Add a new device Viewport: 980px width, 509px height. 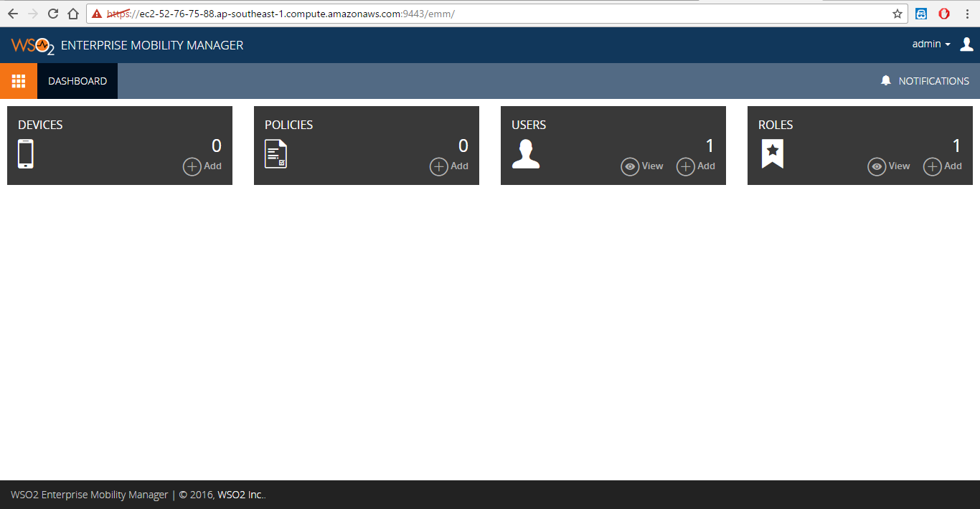coord(202,166)
